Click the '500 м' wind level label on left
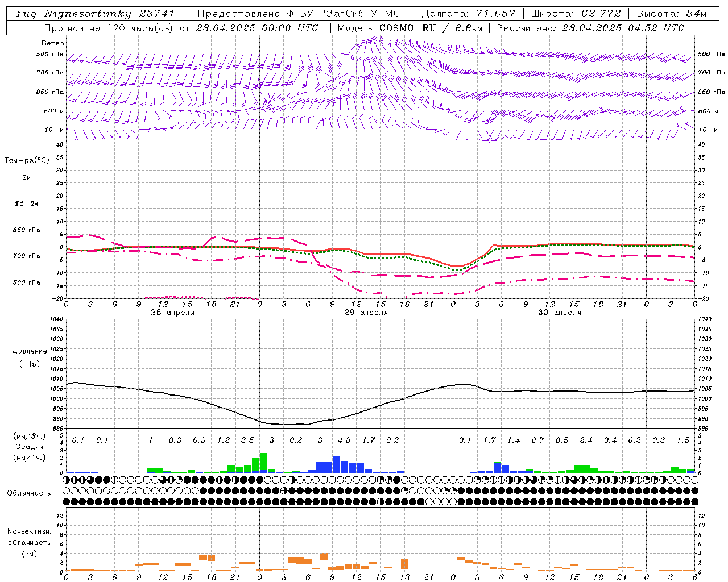This screenshot has height=582, width=728. point(54,111)
